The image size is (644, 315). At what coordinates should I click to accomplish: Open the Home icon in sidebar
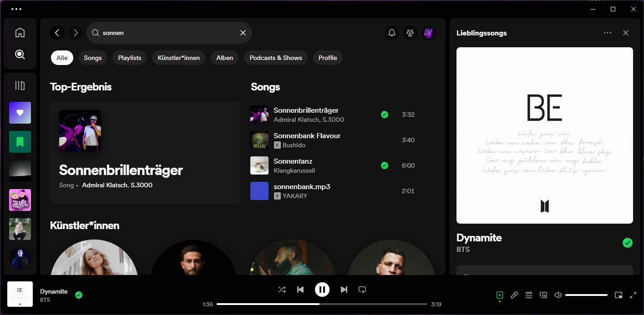[20, 33]
